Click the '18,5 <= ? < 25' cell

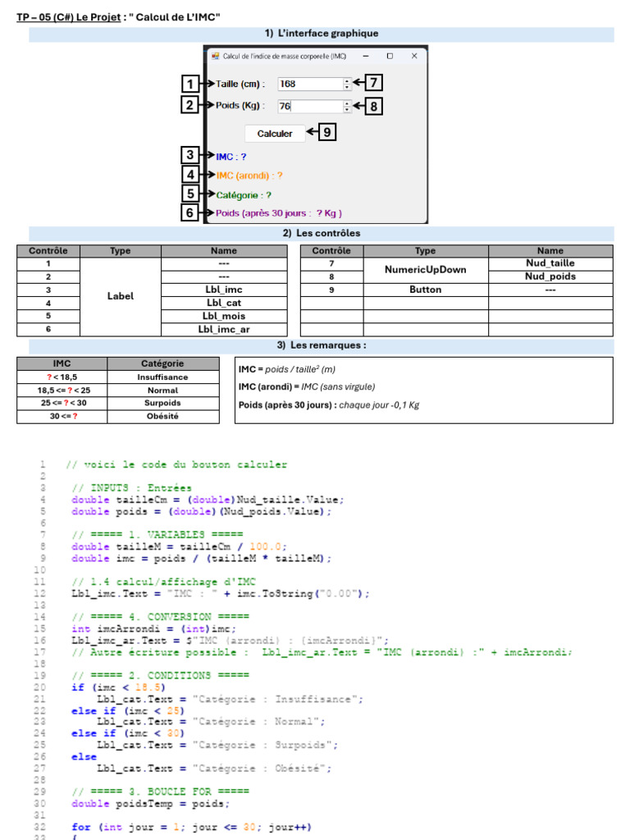pyautogui.click(x=62, y=390)
